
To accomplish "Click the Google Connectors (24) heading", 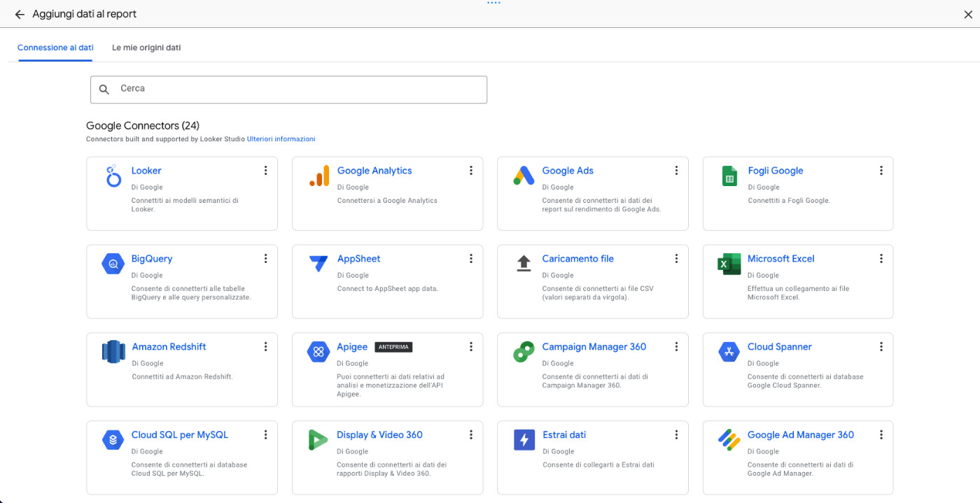I will pos(143,126).
